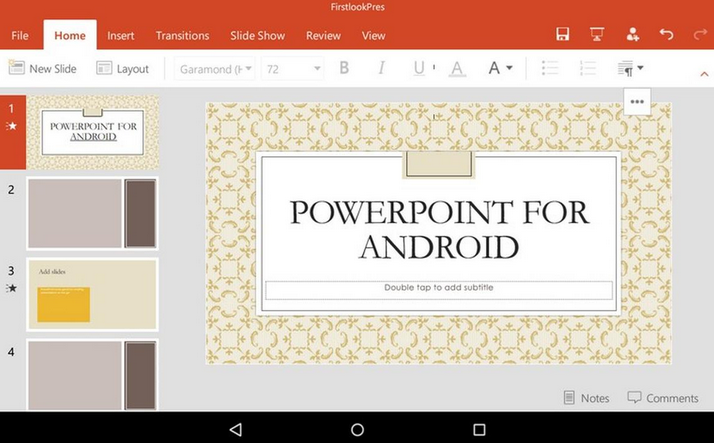The height and width of the screenshot is (443, 714).
Task: Redo the last undone action
Action: point(700,34)
